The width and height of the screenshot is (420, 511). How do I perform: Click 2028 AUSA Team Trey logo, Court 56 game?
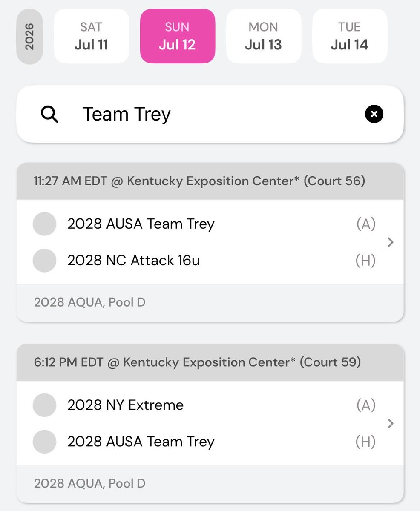coord(44,224)
